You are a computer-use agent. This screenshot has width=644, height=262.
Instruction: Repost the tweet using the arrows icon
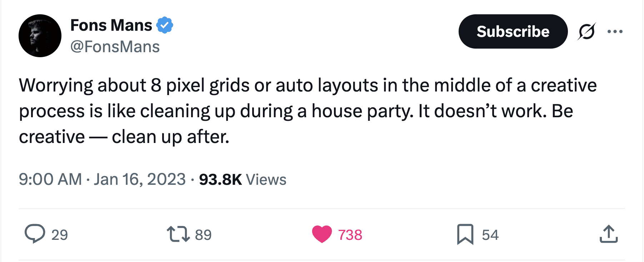(178, 234)
